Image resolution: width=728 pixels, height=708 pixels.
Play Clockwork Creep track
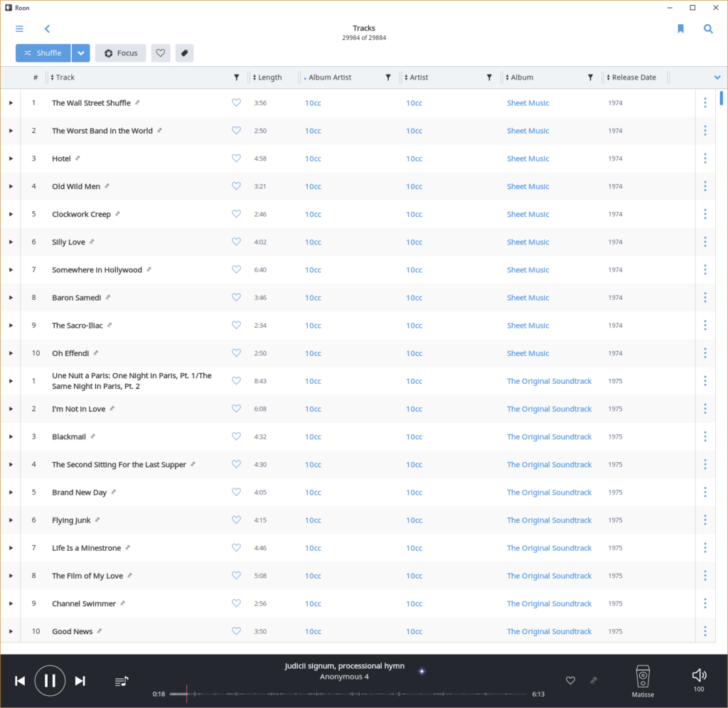[x=11, y=215]
